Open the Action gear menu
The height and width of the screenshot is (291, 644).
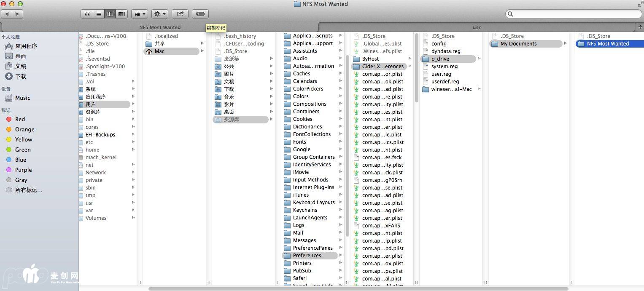(x=160, y=14)
